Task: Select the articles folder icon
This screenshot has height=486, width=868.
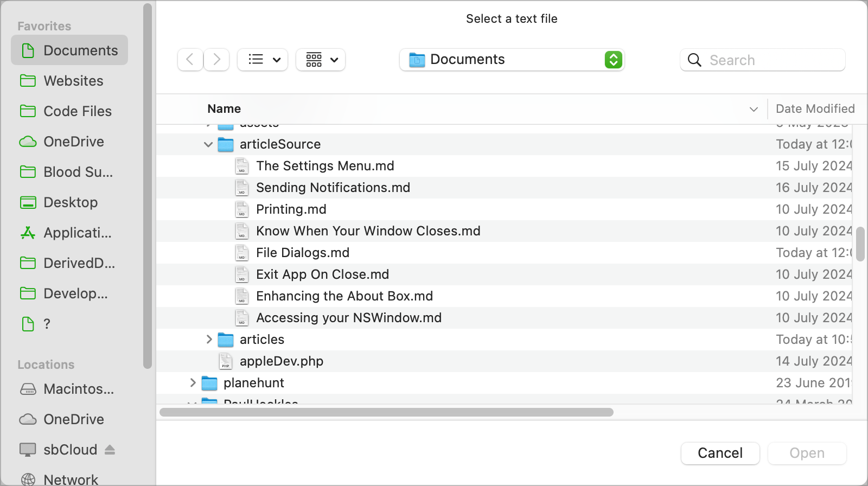Action: point(226,340)
